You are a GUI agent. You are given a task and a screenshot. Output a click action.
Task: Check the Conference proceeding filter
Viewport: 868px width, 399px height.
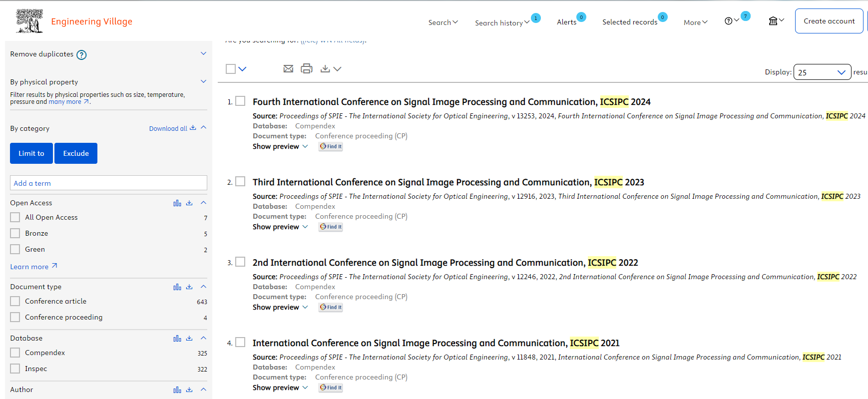pos(15,317)
